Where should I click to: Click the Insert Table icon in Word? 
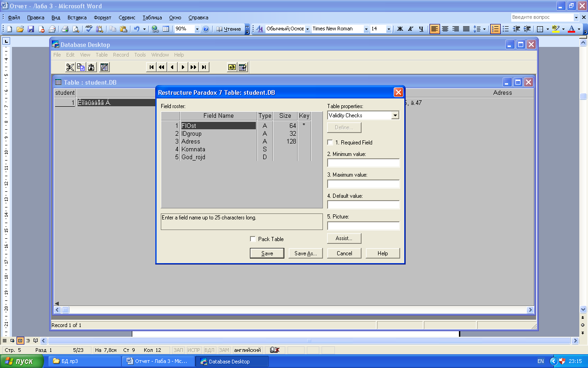(166, 29)
